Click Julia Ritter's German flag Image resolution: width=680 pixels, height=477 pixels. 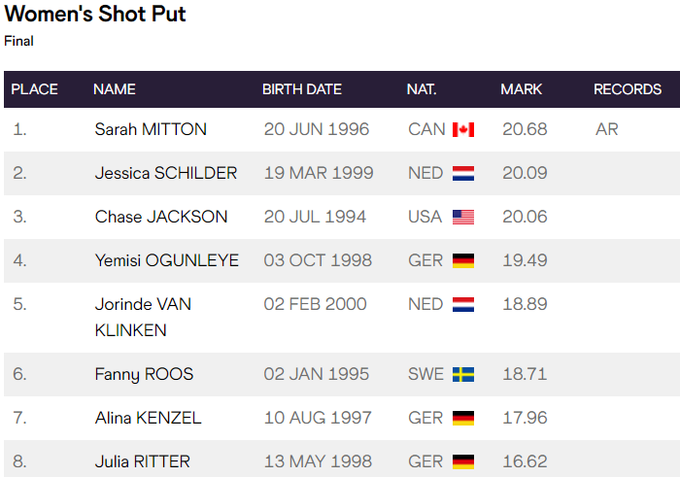[463, 461]
